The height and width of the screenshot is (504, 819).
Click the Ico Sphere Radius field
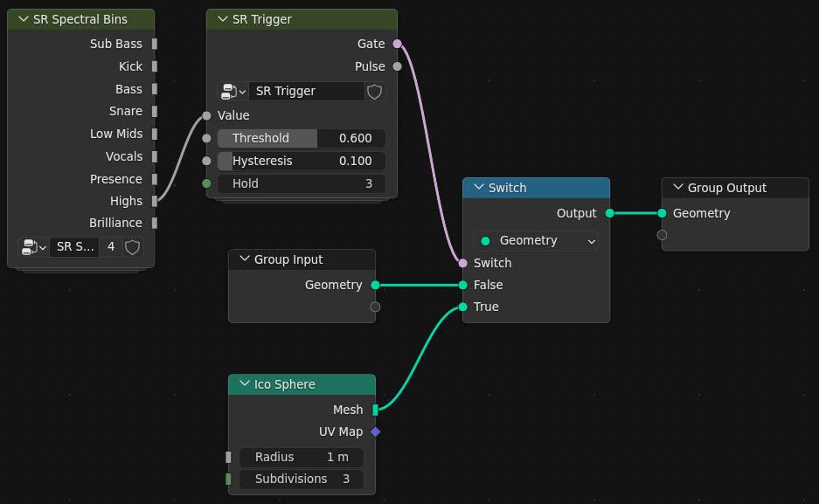click(x=302, y=457)
